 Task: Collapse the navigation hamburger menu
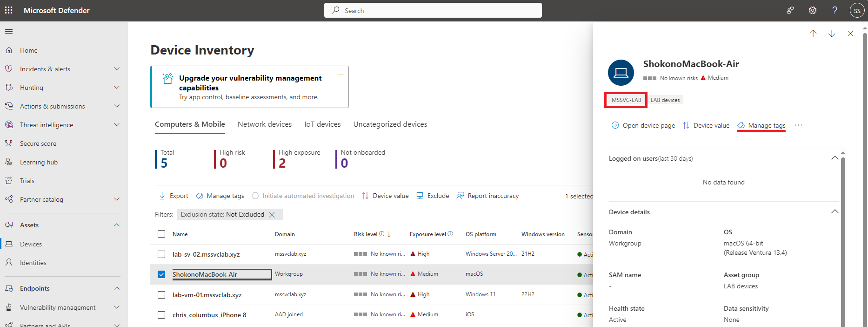click(9, 32)
